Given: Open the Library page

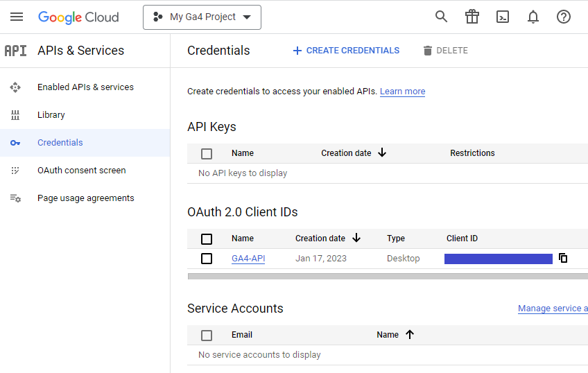Looking at the screenshot, I should [x=51, y=114].
